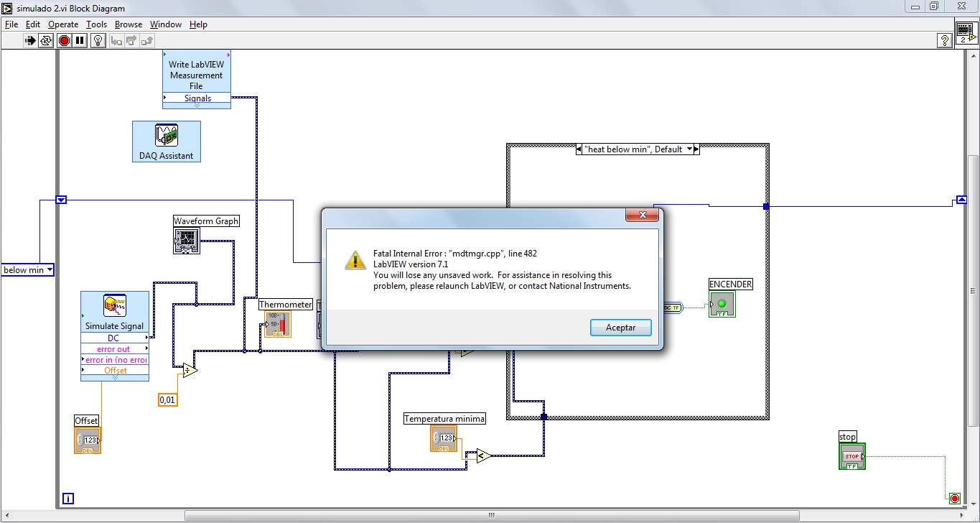The image size is (980, 523).
Task: Open the Operate menu
Action: [x=63, y=24]
